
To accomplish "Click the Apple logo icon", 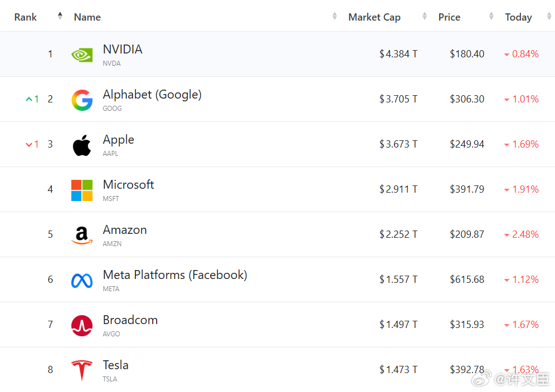I will coord(82,145).
